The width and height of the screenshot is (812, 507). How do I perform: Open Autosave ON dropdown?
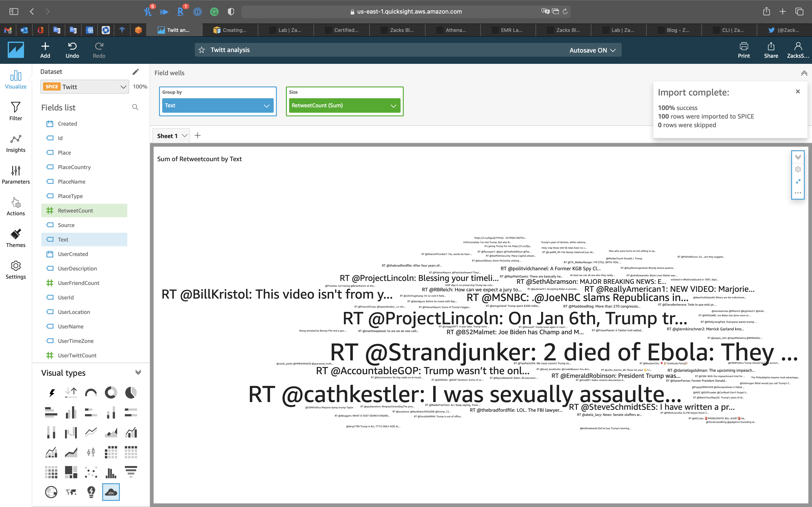(592, 50)
